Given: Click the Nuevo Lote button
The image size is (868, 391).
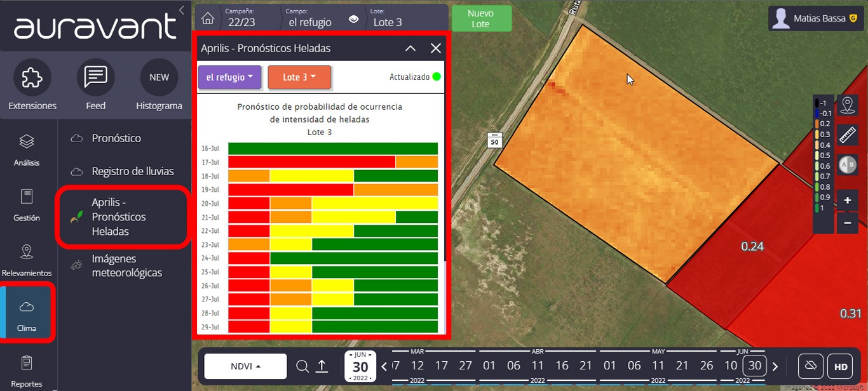Looking at the screenshot, I should (x=480, y=18).
